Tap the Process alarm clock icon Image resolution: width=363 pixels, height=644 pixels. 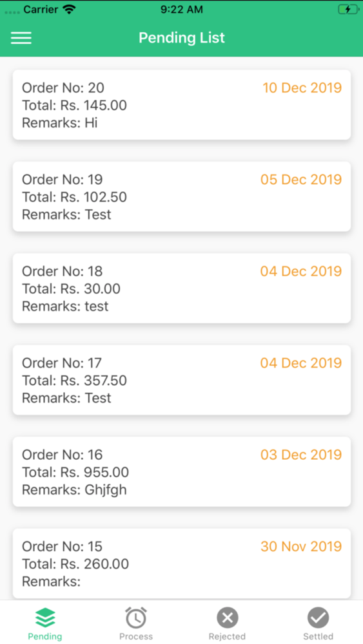(136, 618)
